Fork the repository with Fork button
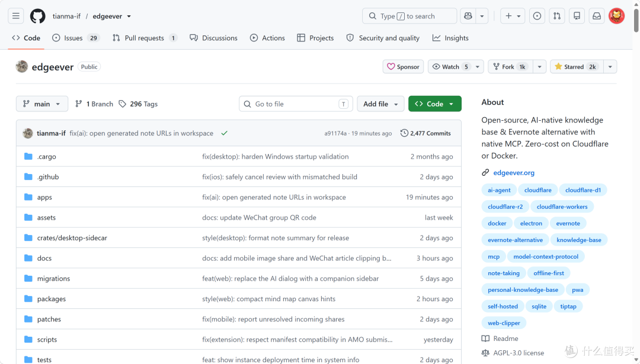The image size is (640, 364). coord(511,66)
